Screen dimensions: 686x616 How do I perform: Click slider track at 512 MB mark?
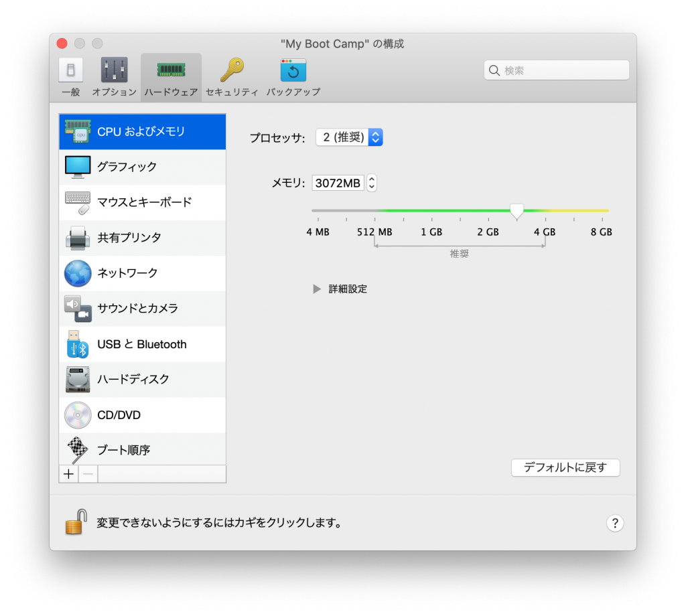[x=375, y=211]
